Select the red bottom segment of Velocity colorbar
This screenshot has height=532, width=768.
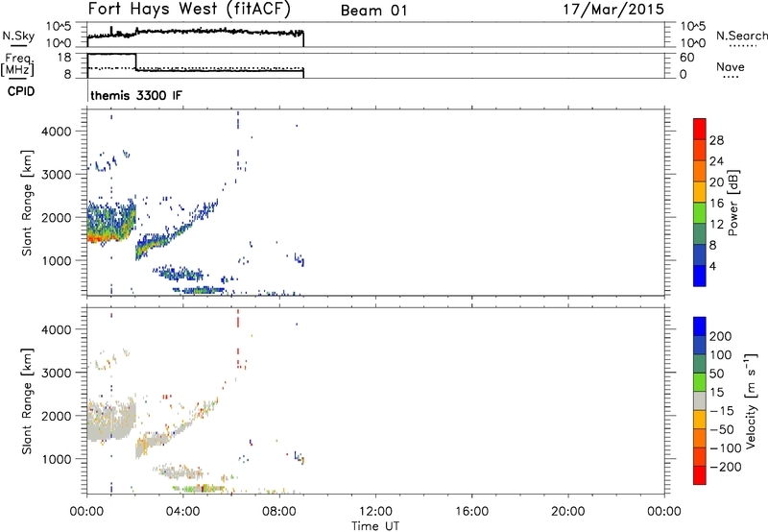click(x=700, y=475)
